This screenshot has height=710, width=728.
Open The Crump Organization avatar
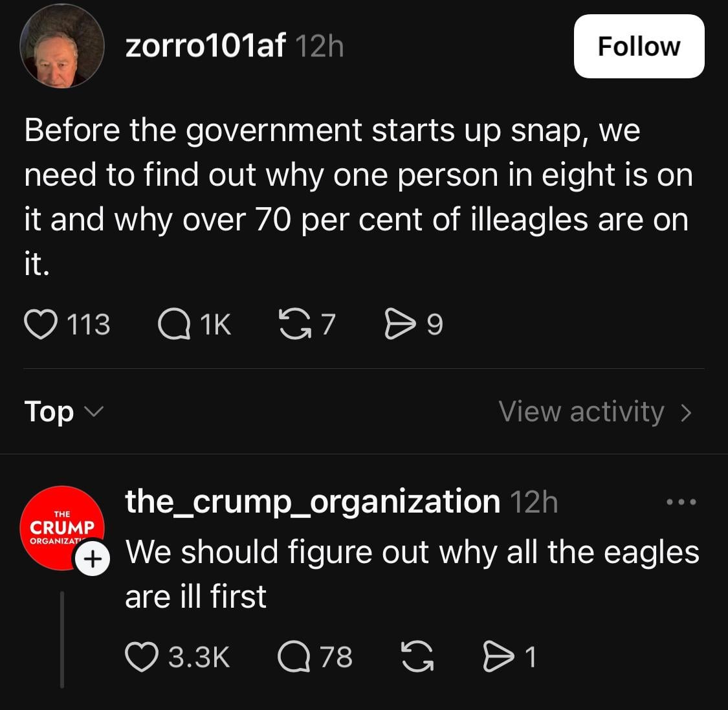pos(62,528)
